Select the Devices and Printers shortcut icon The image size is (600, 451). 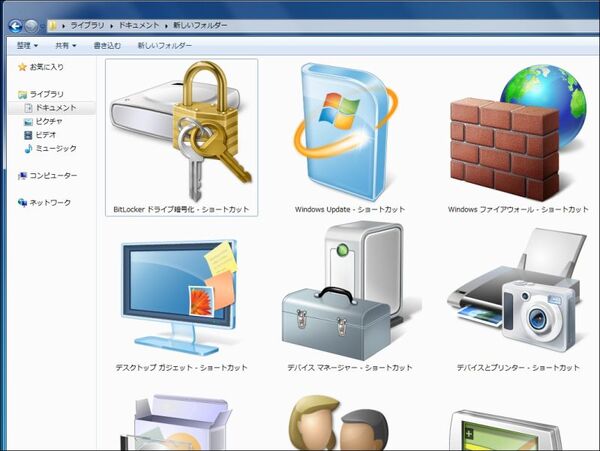[x=517, y=290]
